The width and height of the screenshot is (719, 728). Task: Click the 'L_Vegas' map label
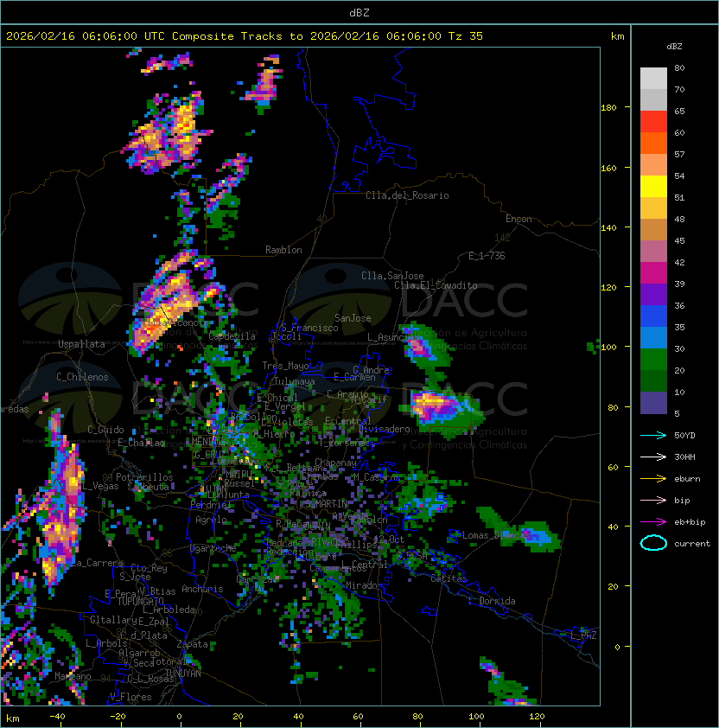[x=100, y=486]
